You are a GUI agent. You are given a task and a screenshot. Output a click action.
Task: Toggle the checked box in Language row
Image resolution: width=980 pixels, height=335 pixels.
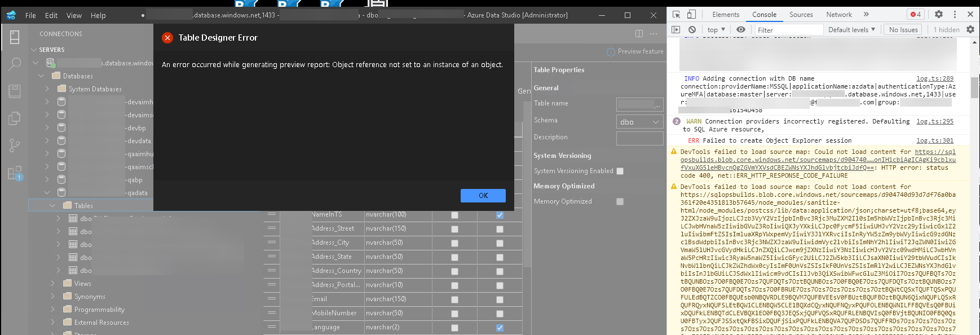(x=500, y=328)
